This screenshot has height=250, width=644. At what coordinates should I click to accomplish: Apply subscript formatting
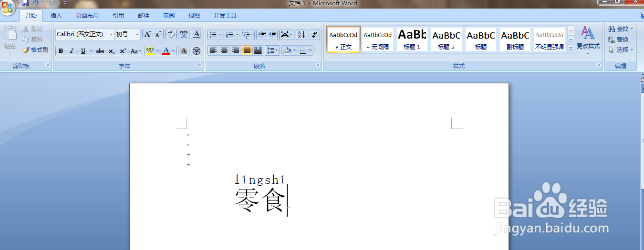pyautogui.click(x=111, y=51)
